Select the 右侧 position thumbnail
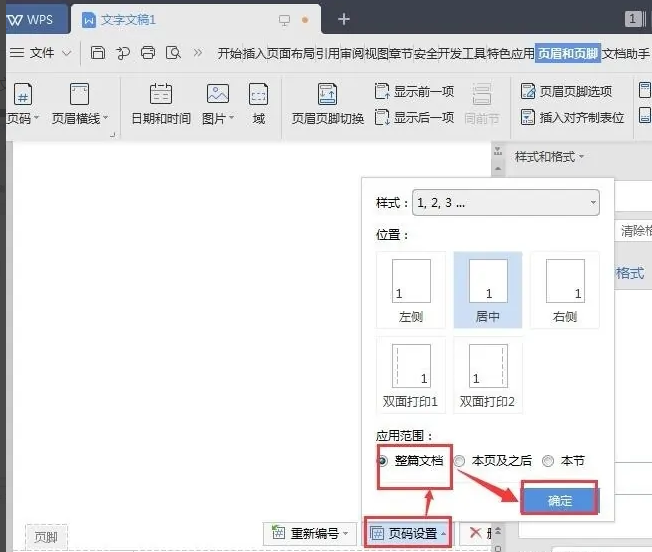The image size is (652, 552). pyautogui.click(x=565, y=290)
